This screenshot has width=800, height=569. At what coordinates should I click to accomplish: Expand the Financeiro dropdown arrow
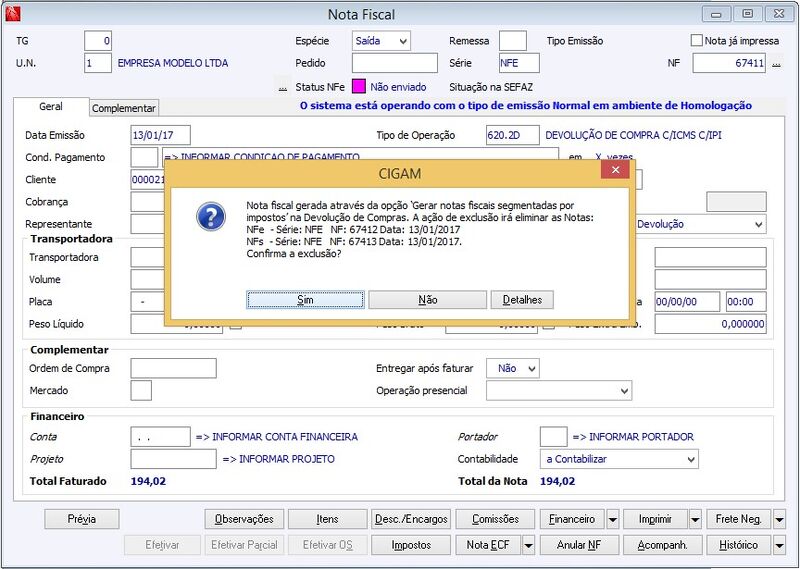(613, 519)
